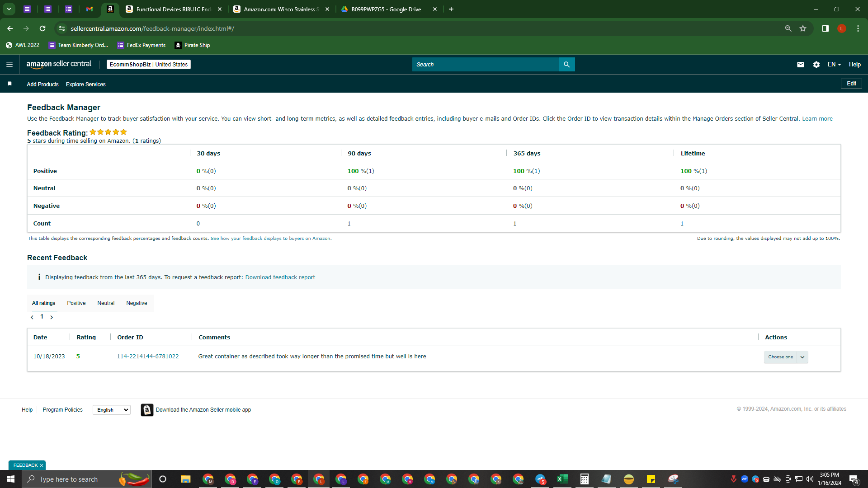Viewport: 868px width, 488px height.
Task: Open the FedEx Payments bookmark
Action: coord(142,45)
